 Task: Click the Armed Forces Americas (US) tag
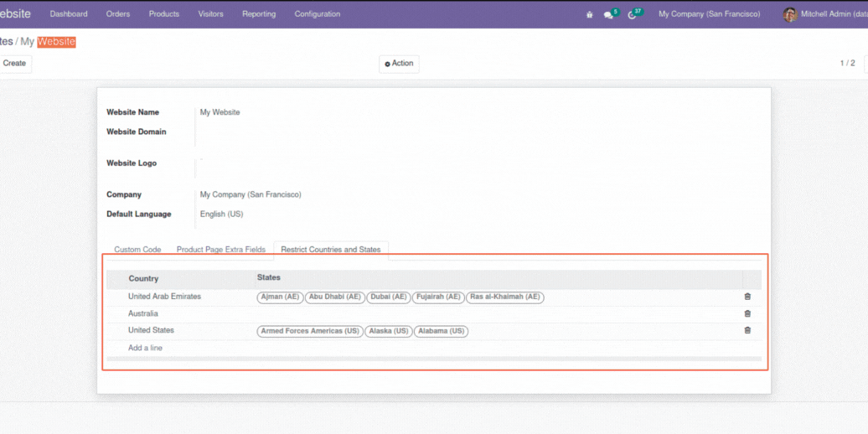coord(310,332)
